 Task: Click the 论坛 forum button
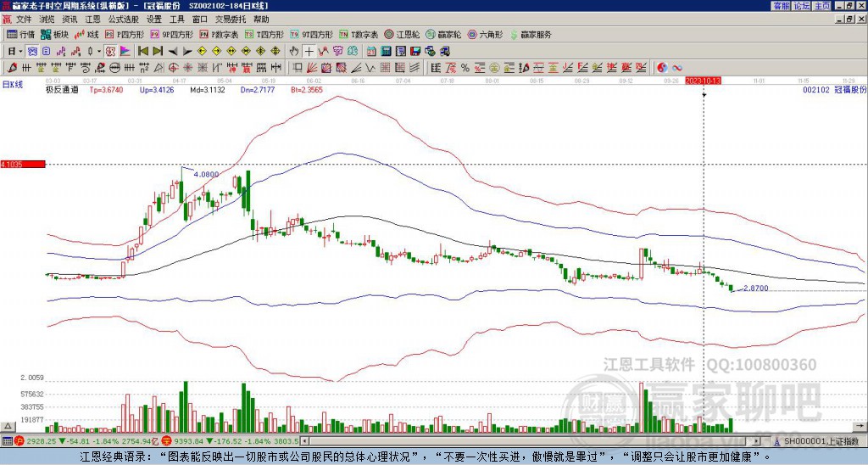[801, 6]
